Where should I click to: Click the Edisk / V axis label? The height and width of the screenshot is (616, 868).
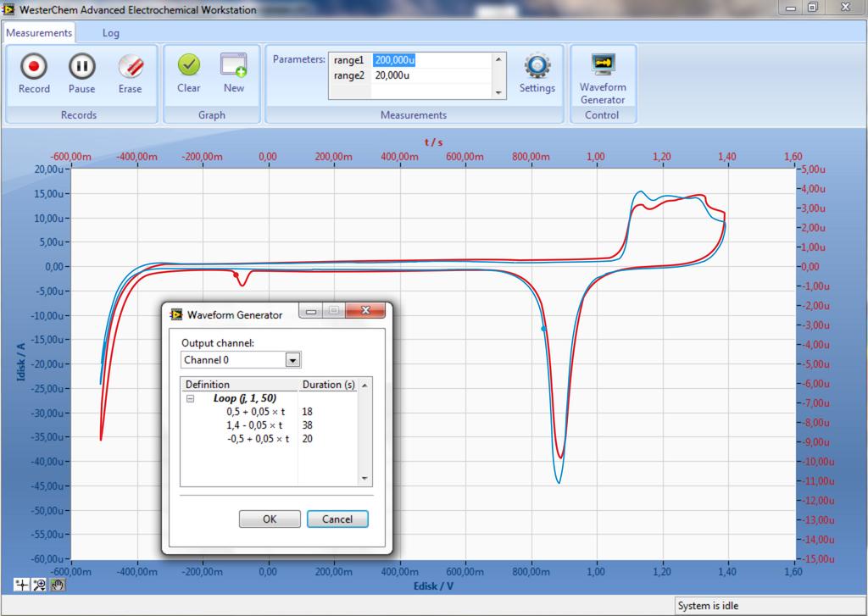[x=433, y=586]
